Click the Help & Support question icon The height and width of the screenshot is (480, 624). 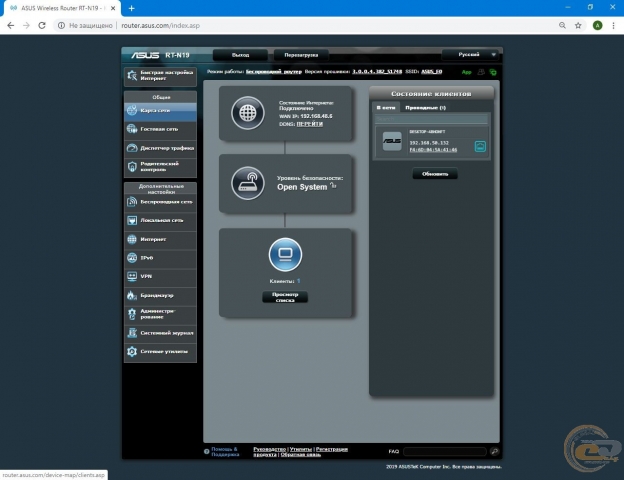tap(207, 451)
